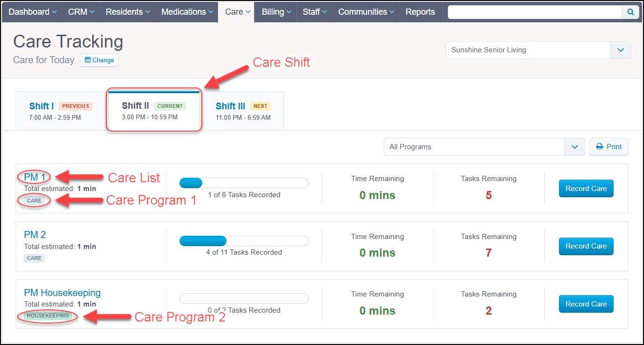The width and height of the screenshot is (644, 345).
Task: Click the HOUSEKEEPING program tag
Action: click(47, 316)
